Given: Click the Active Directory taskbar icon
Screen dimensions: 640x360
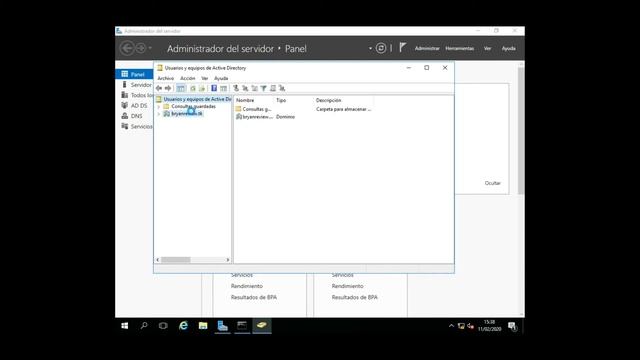Looking at the screenshot, I should pyautogui.click(x=262, y=325).
